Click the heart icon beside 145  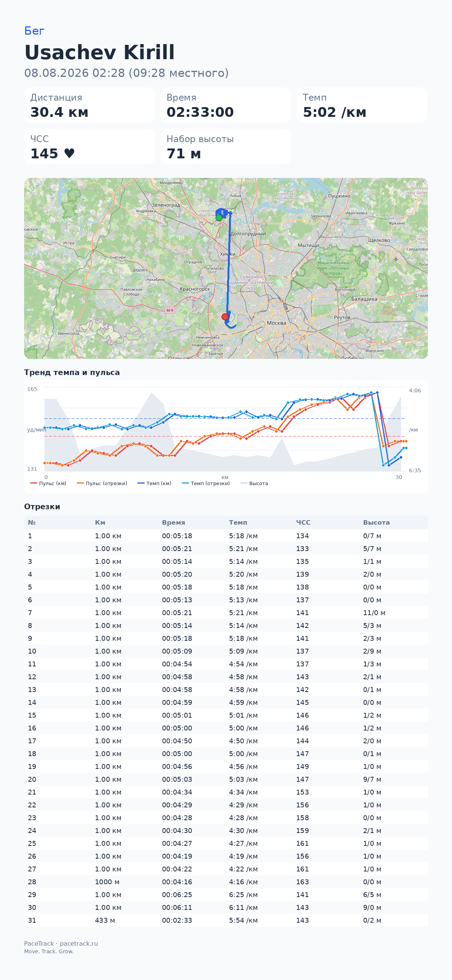coord(69,153)
